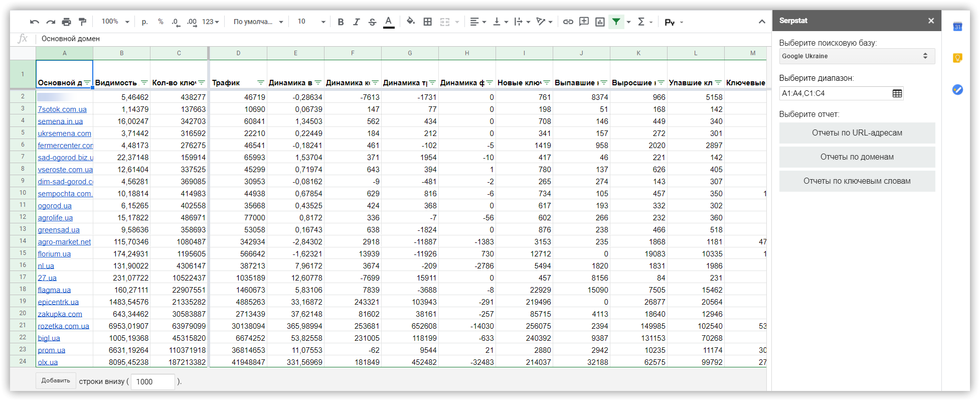This screenshot has height=401, width=980.
Task: Click Отчеты по URL-адресам button
Action: click(857, 133)
